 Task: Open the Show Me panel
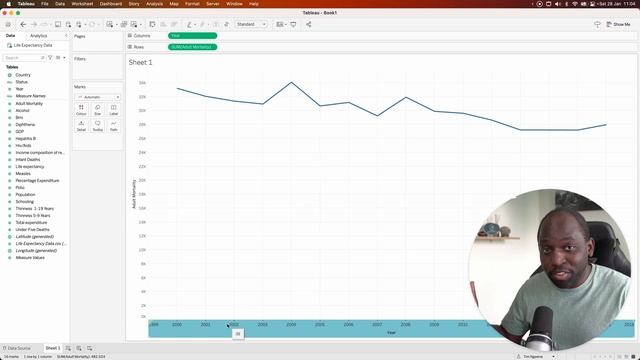click(618, 24)
